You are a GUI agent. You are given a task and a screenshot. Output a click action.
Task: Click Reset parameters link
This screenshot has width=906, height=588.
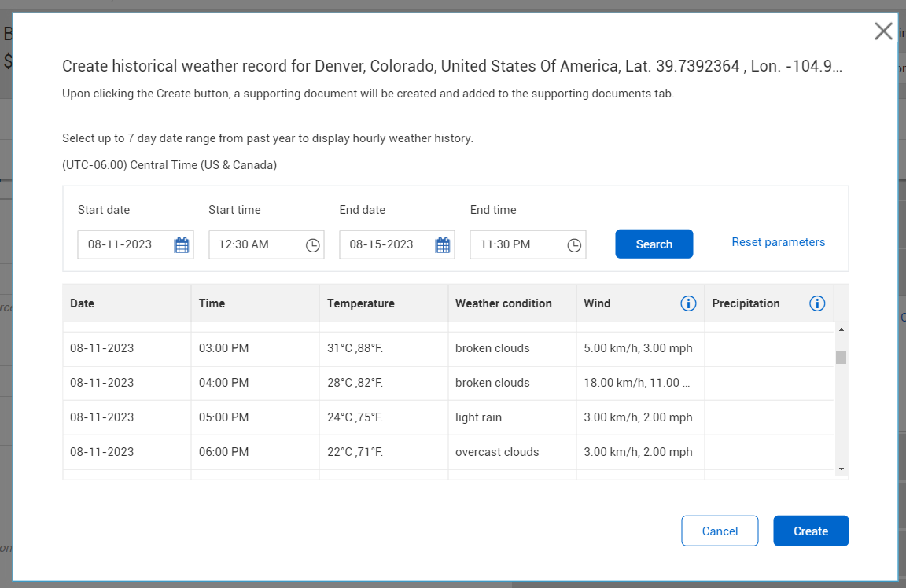(x=778, y=242)
